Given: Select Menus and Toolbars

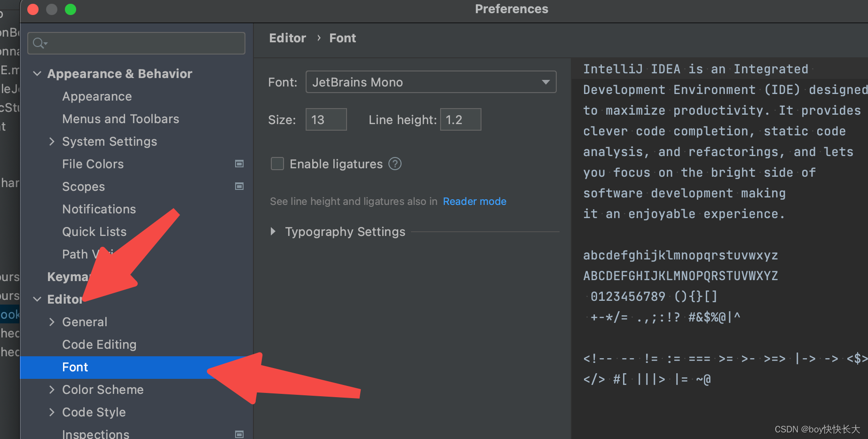Looking at the screenshot, I should 120,119.
